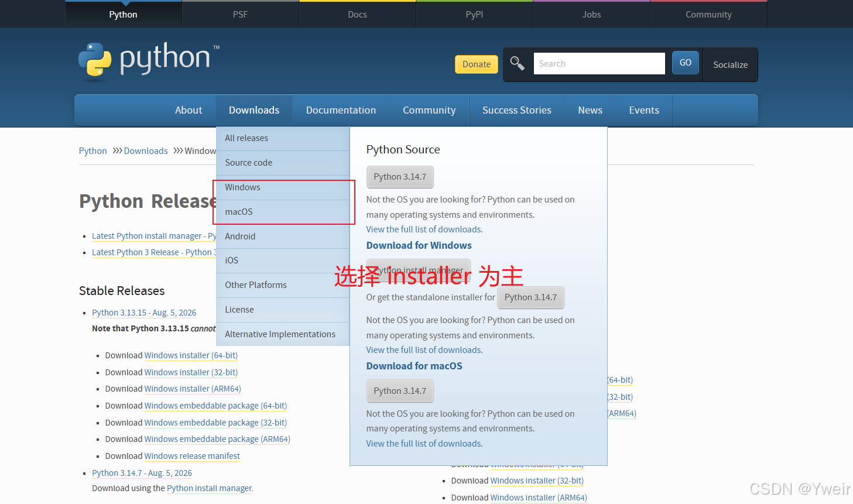Select License in Downloads submenu
The height and width of the screenshot is (504, 853).
[283, 310]
